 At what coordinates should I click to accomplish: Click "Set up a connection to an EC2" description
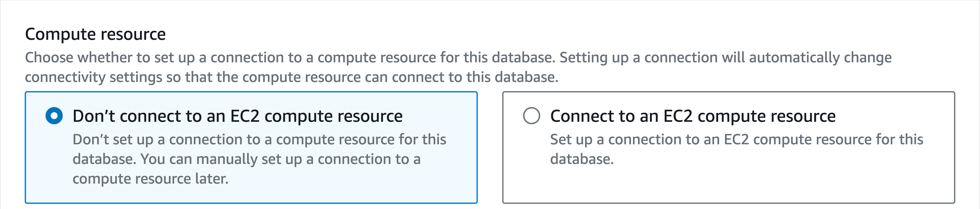tap(736, 139)
